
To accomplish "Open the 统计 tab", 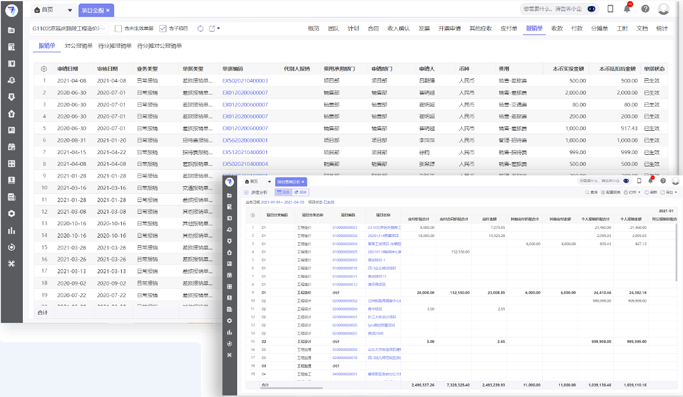I will click(x=662, y=28).
